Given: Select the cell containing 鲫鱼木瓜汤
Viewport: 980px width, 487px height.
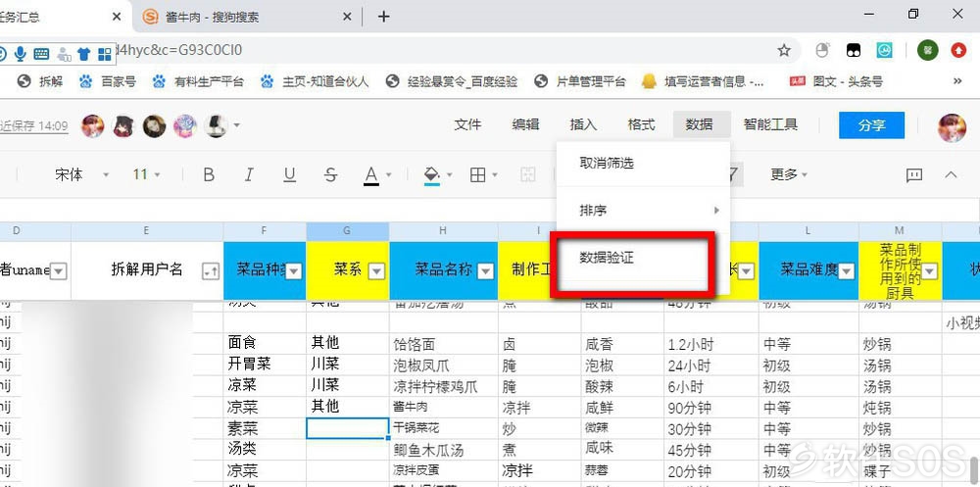Looking at the screenshot, I should 444,450.
